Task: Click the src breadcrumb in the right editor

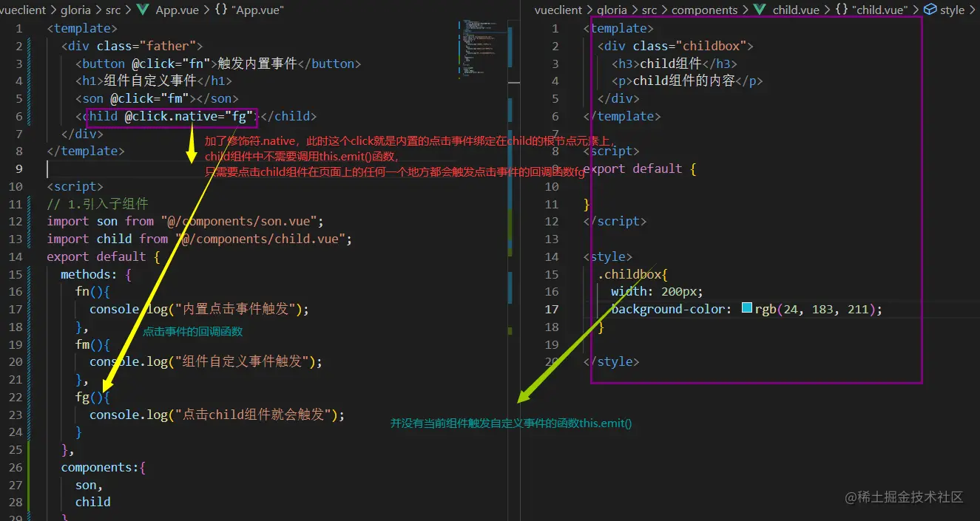Action: (649, 10)
